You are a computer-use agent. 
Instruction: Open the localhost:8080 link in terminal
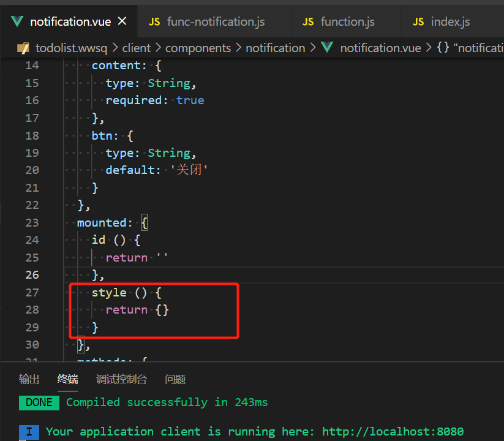(393, 431)
